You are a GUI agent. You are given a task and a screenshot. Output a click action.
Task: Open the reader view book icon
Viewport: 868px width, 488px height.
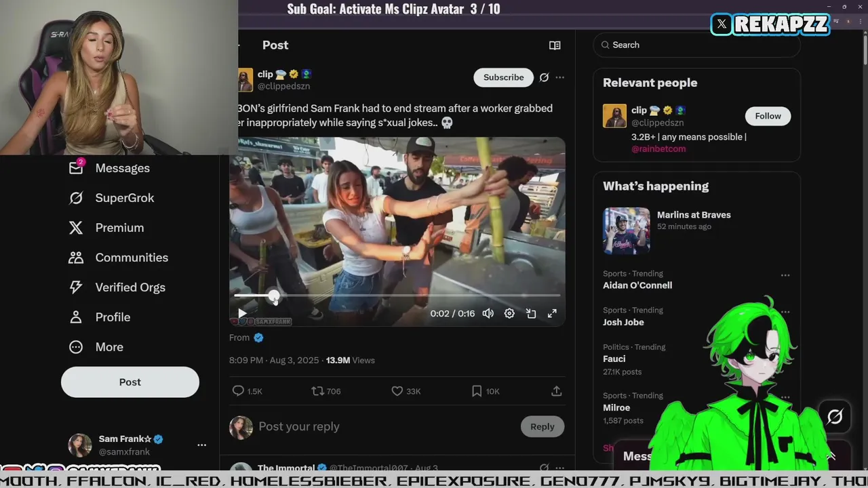pos(555,45)
